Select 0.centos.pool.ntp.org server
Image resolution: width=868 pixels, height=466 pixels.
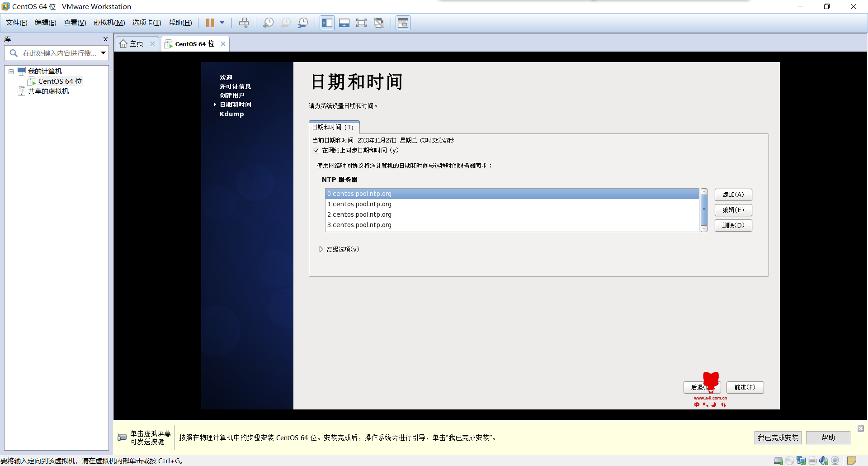pos(512,194)
